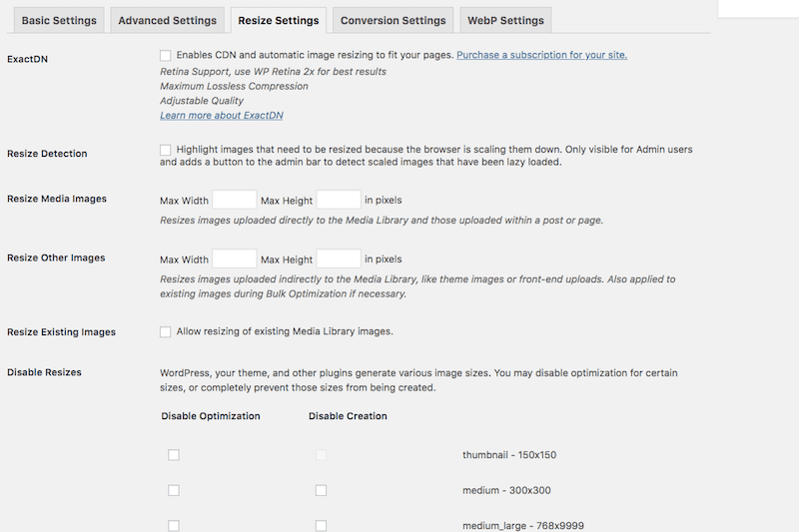
Task: Focus the Resize Media Images Max Height field
Action: (x=339, y=200)
